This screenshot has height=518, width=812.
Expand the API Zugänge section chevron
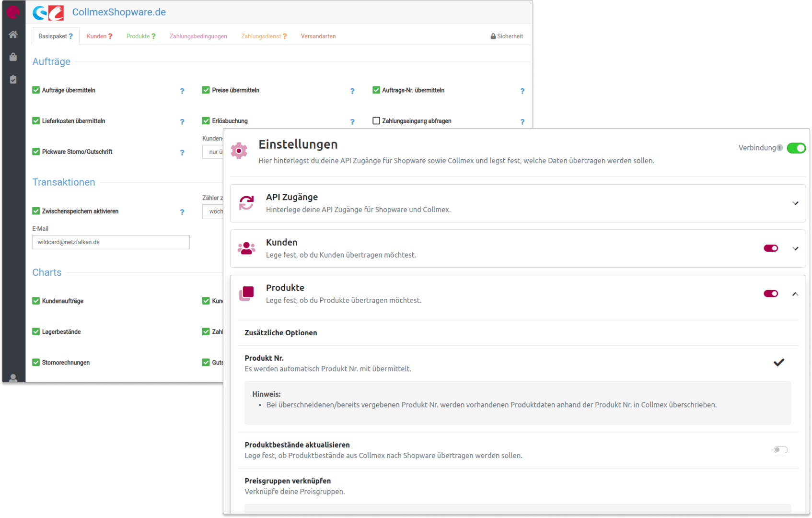pyautogui.click(x=796, y=203)
